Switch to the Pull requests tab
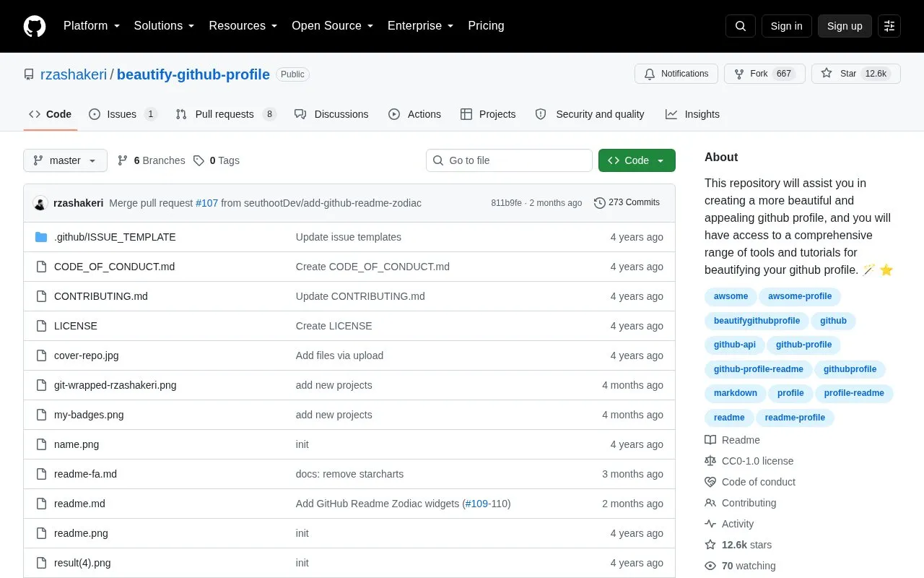Image resolution: width=924 pixels, height=578 pixels. point(225,114)
